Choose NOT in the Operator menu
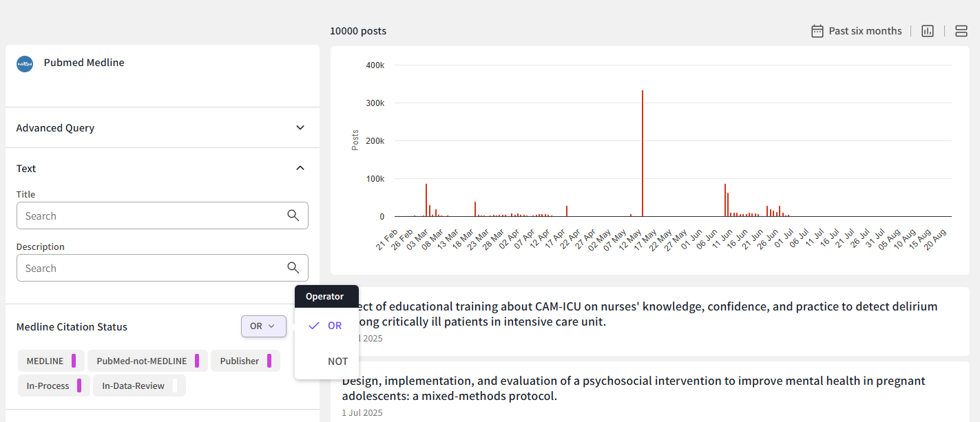 [337, 361]
